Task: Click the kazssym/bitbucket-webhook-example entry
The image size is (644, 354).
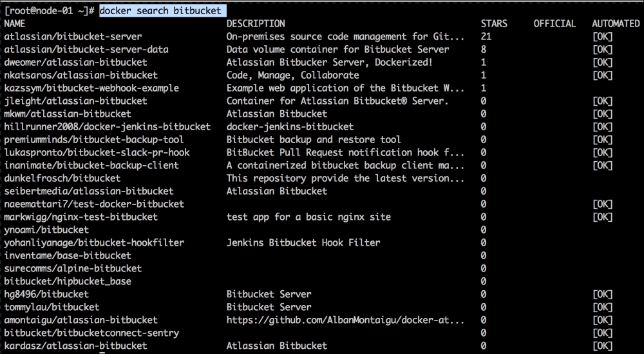Action: (x=91, y=88)
